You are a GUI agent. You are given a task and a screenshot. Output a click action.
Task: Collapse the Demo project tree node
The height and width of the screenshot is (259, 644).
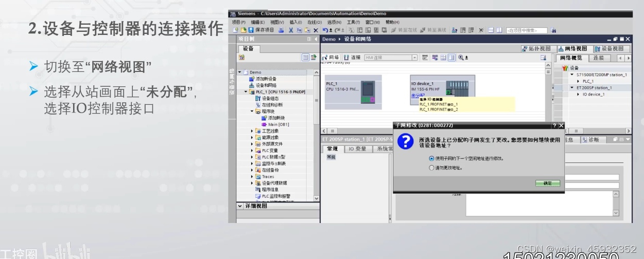pyautogui.click(x=240, y=72)
